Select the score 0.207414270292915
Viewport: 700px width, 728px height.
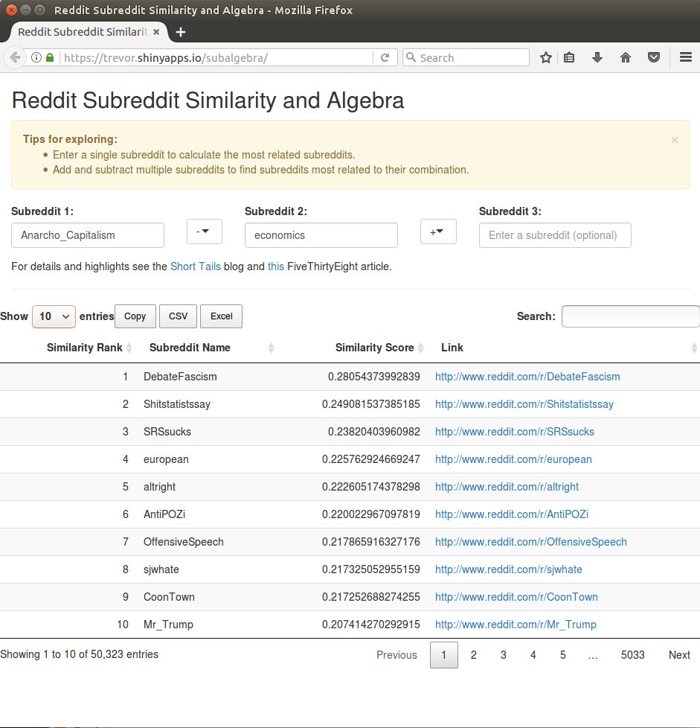tap(371, 625)
